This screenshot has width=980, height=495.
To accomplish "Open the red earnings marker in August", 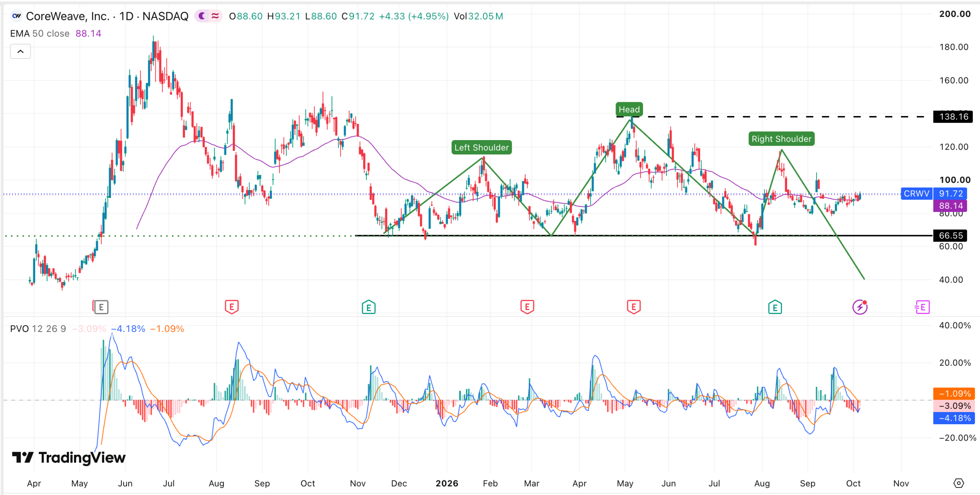I will point(232,307).
